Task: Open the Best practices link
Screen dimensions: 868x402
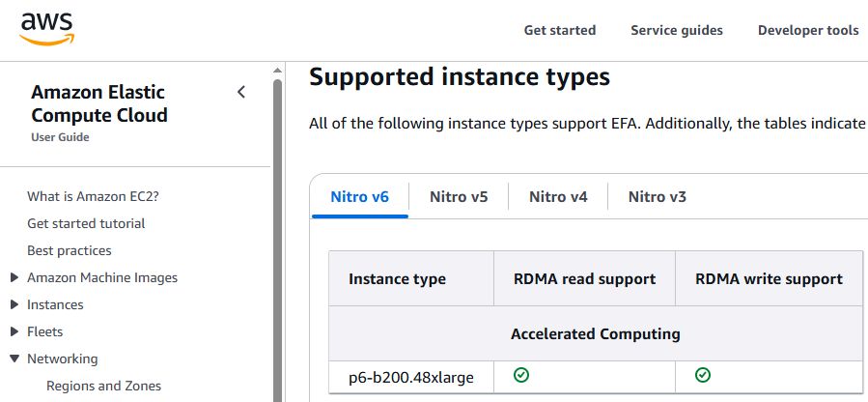Action: point(70,251)
